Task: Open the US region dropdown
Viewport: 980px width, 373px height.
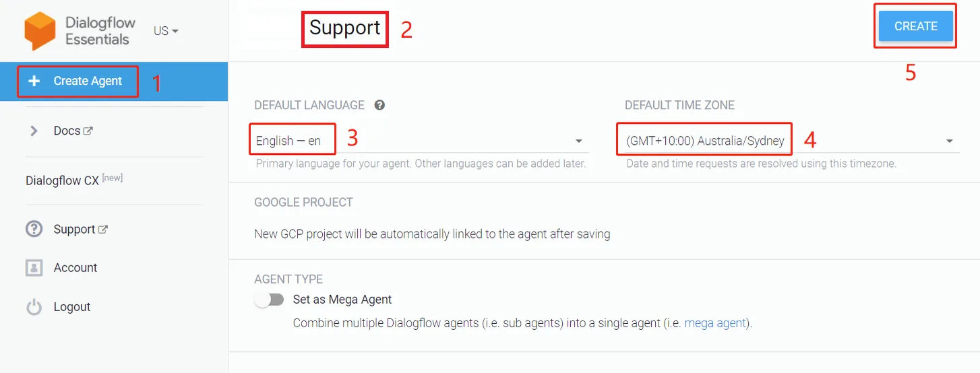Action: pos(166,31)
